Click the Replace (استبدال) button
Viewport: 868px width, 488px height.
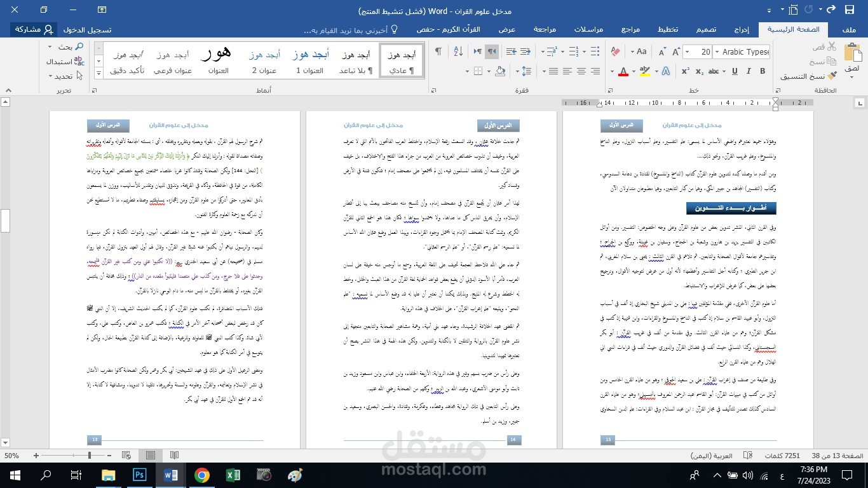pos(65,62)
